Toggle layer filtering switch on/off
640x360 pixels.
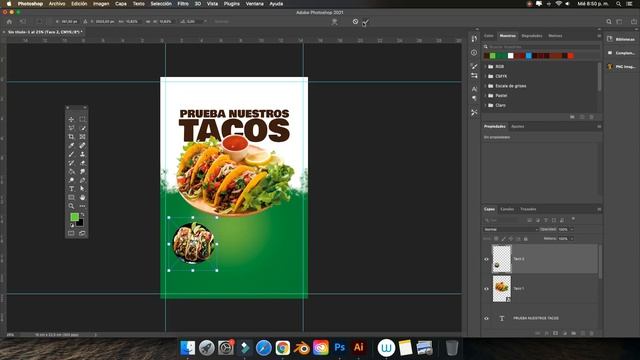(573, 219)
